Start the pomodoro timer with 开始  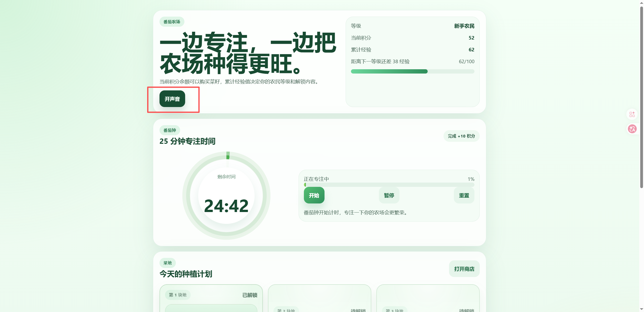click(314, 195)
